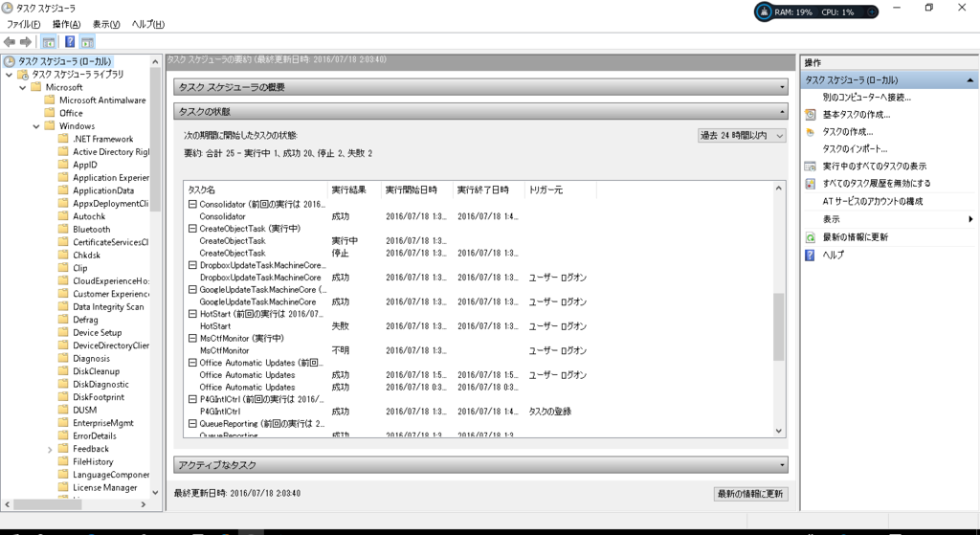Viewport: 980px width, 535px height.
Task: Open the 表示(V) menu
Action: 105,24
